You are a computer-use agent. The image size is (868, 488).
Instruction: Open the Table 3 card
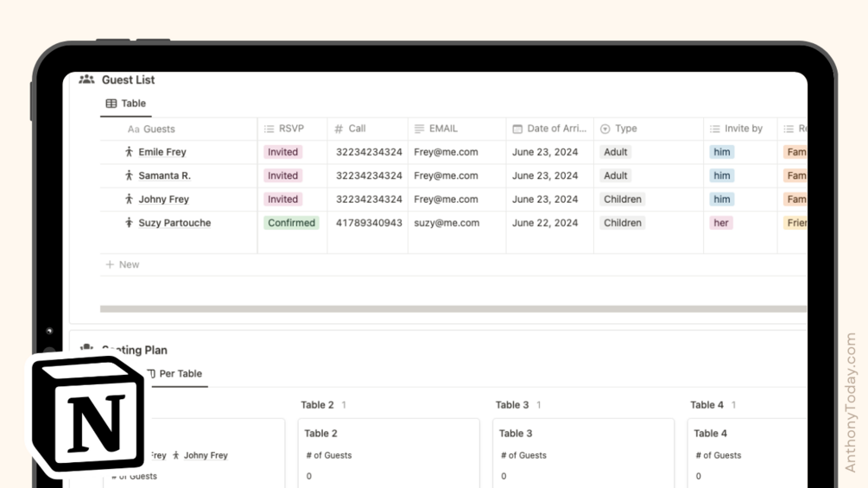[584, 453]
